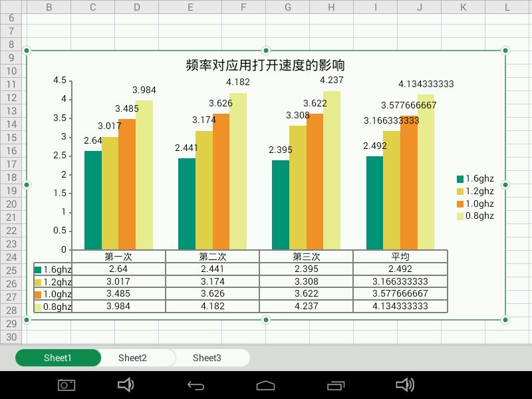The height and width of the screenshot is (399, 532).
Task: Click the chart's top-right resize handle
Action: pyautogui.click(x=505, y=51)
